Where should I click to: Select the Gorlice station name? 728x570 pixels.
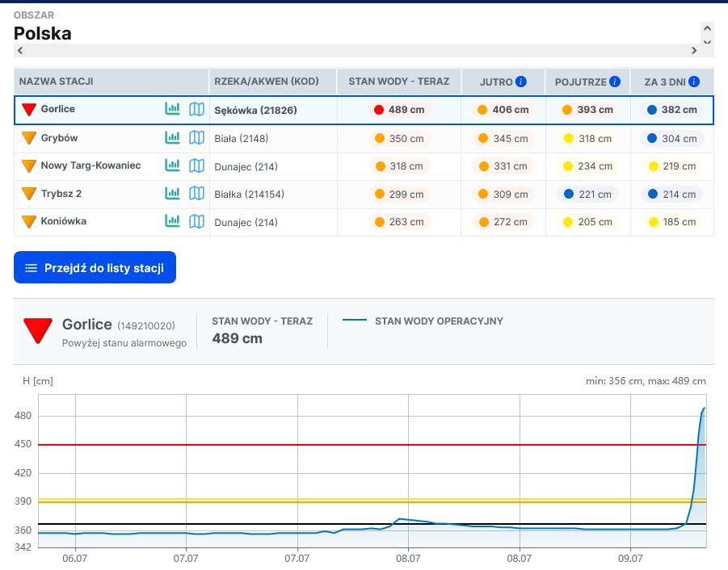pyautogui.click(x=57, y=109)
